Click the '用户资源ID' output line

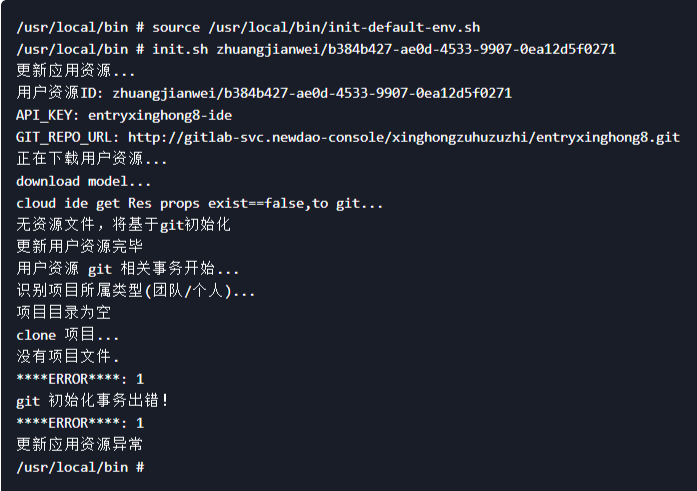[x=264, y=93]
